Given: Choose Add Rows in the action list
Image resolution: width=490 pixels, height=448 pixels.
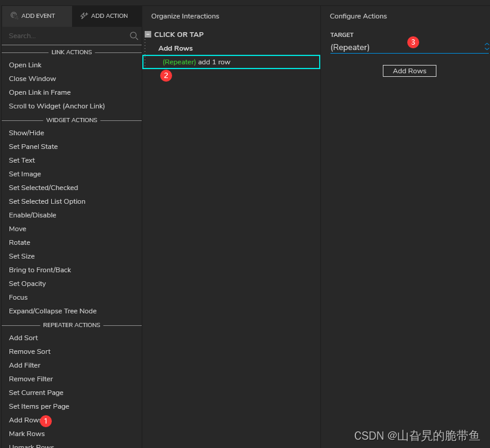Looking at the screenshot, I should click(x=24, y=420).
